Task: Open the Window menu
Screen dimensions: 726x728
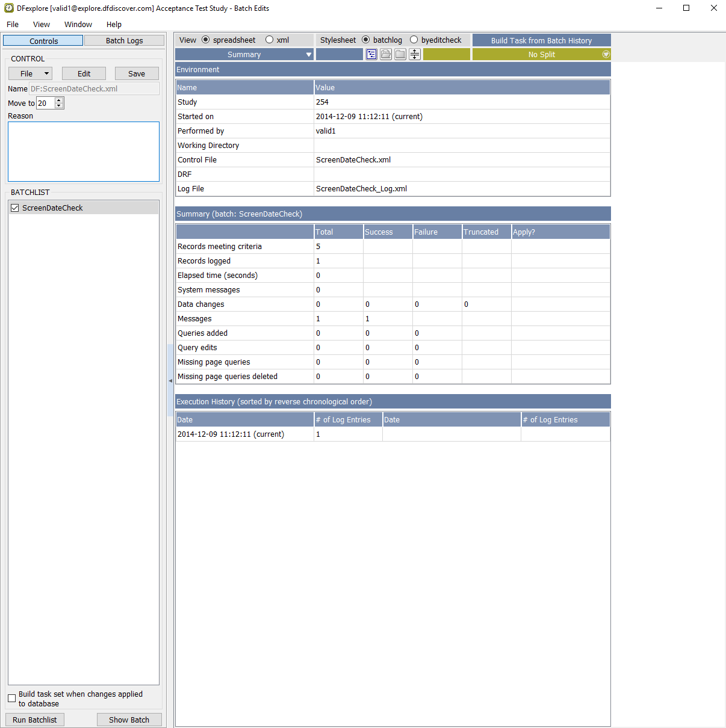Action: (x=78, y=24)
